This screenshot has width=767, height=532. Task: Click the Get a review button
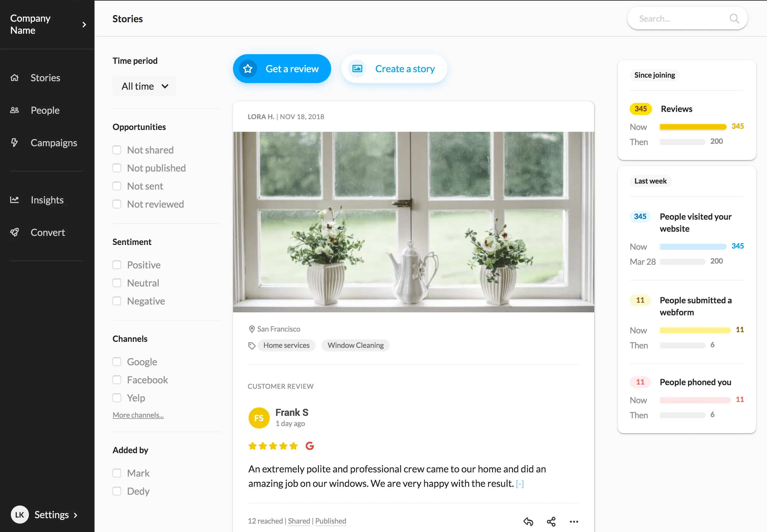[282, 69]
